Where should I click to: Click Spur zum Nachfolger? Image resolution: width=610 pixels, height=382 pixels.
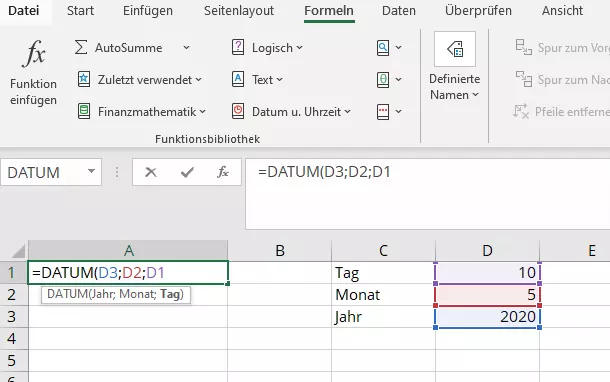562,80
